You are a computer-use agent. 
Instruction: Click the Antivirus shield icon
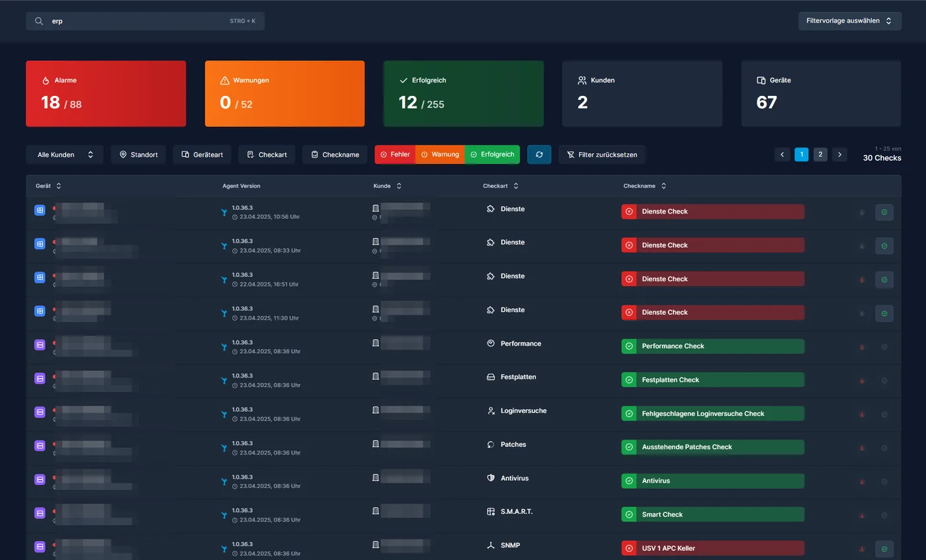coord(491,478)
